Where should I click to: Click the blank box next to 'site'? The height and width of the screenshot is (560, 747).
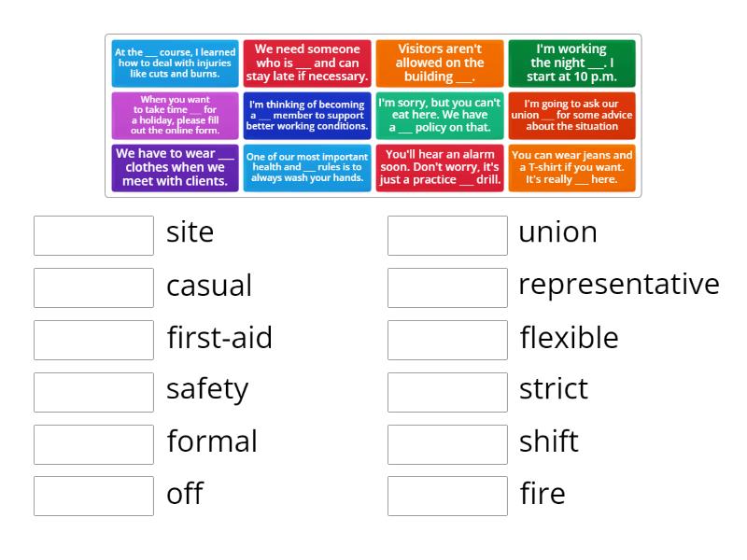pos(92,232)
